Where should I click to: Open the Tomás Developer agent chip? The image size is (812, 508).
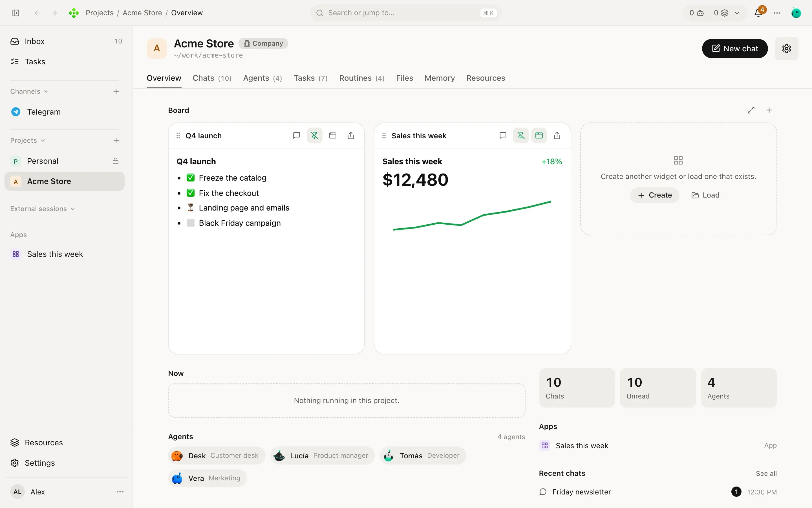(423, 456)
